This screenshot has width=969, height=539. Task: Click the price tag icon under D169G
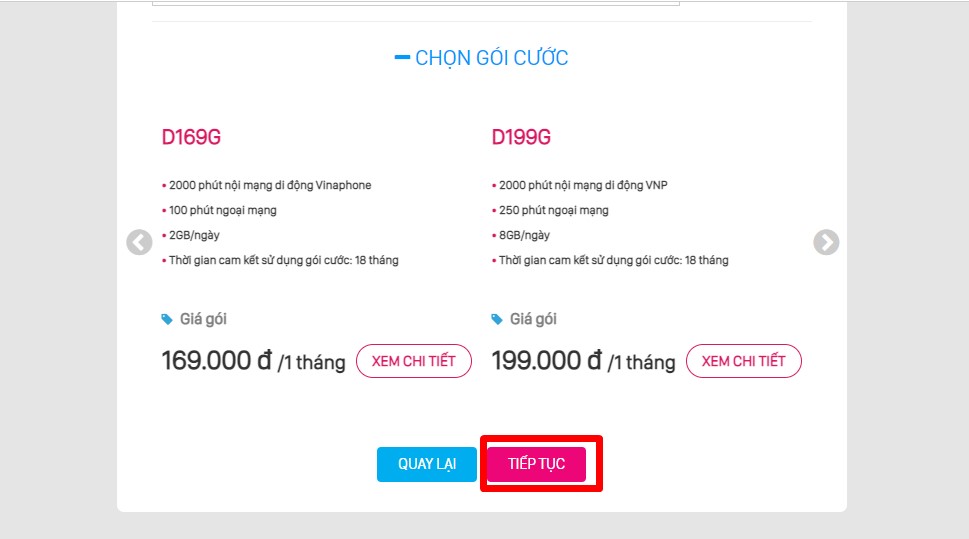pyautogui.click(x=167, y=319)
